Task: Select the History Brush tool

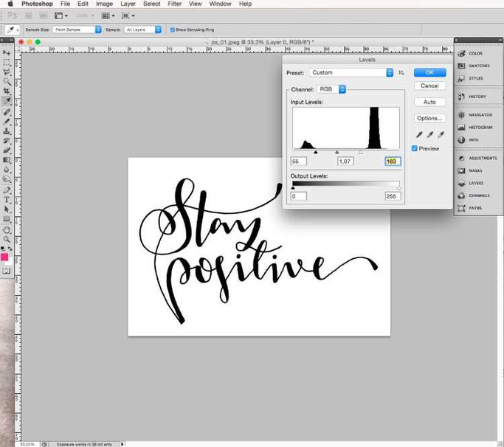Action: [7, 141]
